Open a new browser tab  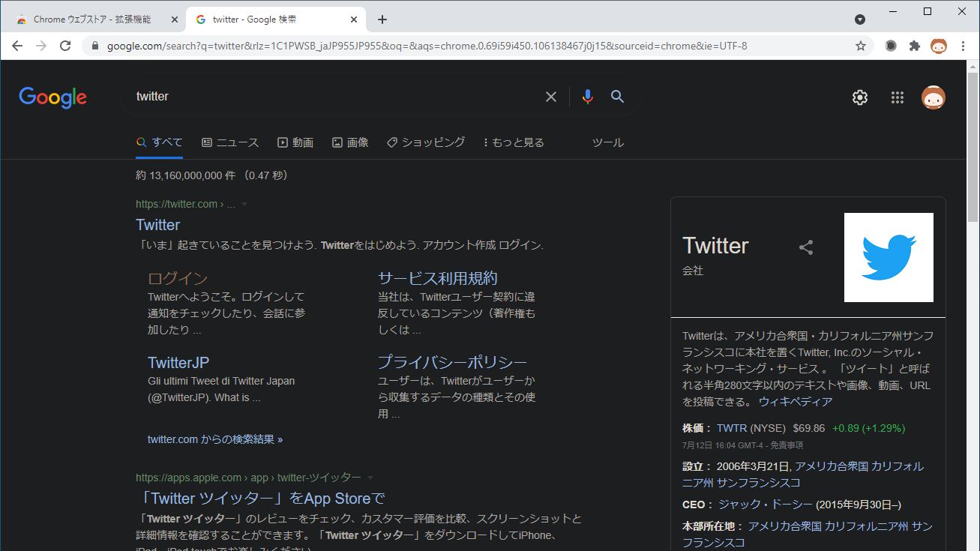[x=382, y=19]
